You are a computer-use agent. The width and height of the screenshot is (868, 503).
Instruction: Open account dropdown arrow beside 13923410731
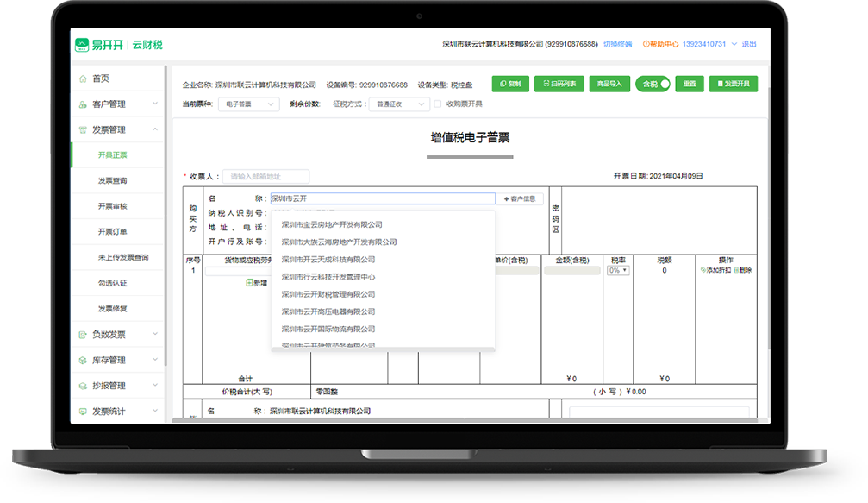coord(734,44)
